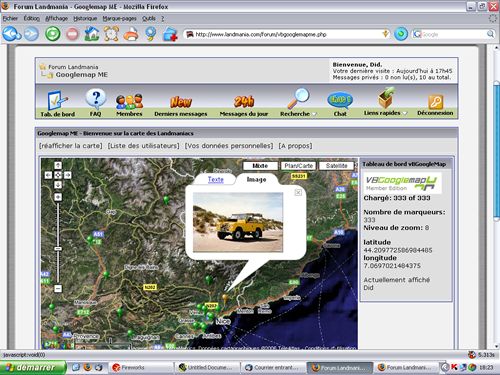The image size is (500, 375).
Task: Click the light bulb toolbar icon
Action: pyautogui.click(x=151, y=34)
